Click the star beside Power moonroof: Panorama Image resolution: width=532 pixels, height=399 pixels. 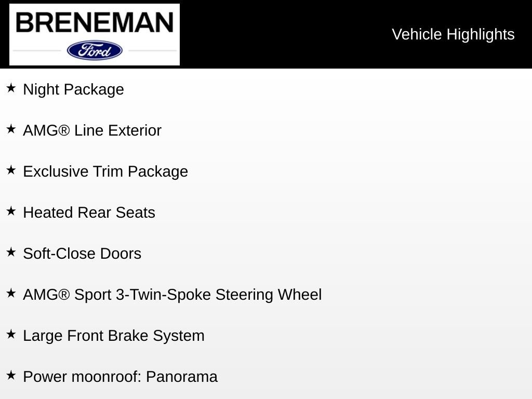pos(11,375)
